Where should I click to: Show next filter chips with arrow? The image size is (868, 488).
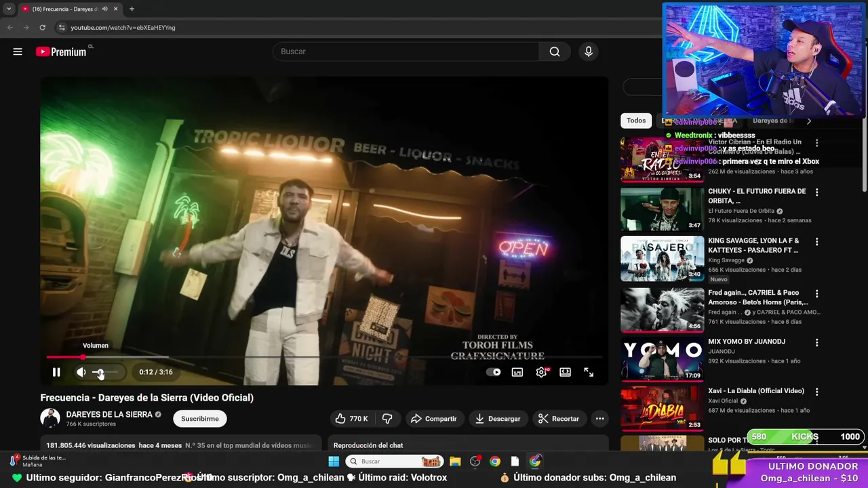808,121
